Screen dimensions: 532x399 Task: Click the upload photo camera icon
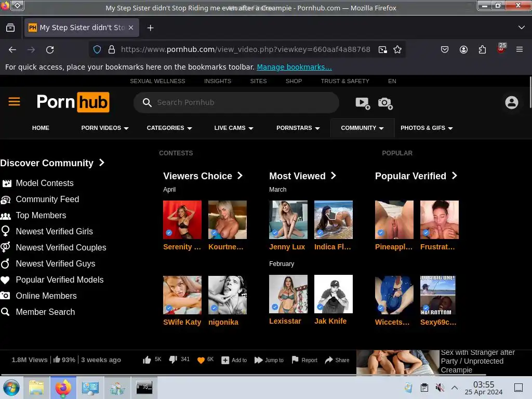click(385, 103)
